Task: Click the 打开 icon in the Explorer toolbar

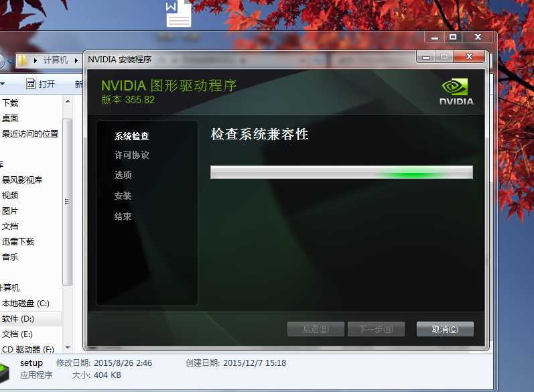Action: tap(31, 84)
